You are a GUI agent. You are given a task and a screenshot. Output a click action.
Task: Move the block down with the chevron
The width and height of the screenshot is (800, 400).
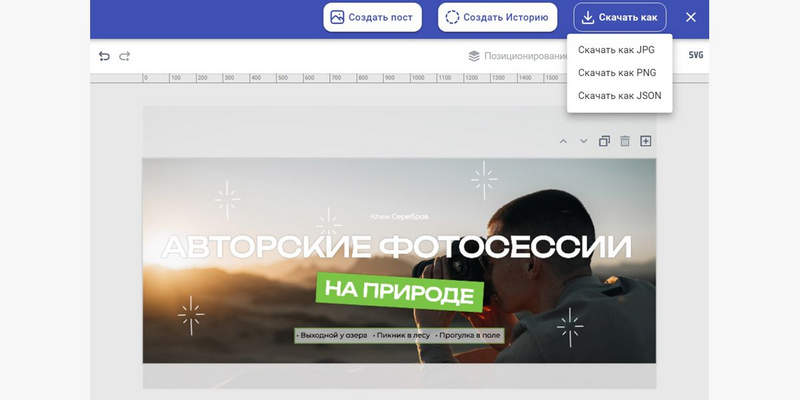pos(584,141)
